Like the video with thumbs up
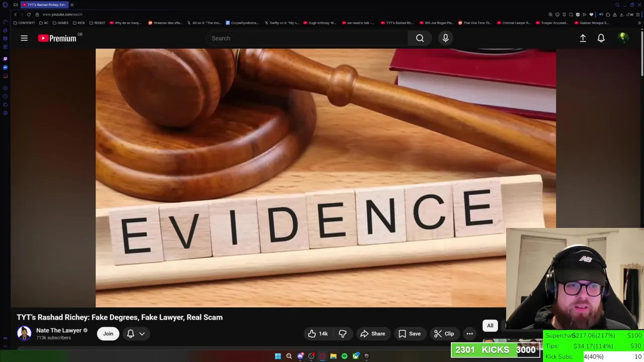The height and width of the screenshot is (362, 644). (x=317, y=334)
